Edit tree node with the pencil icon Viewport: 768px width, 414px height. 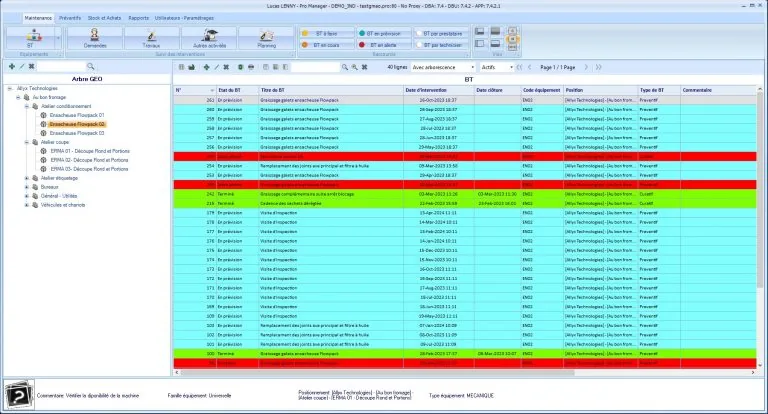[x=22, y=66]
